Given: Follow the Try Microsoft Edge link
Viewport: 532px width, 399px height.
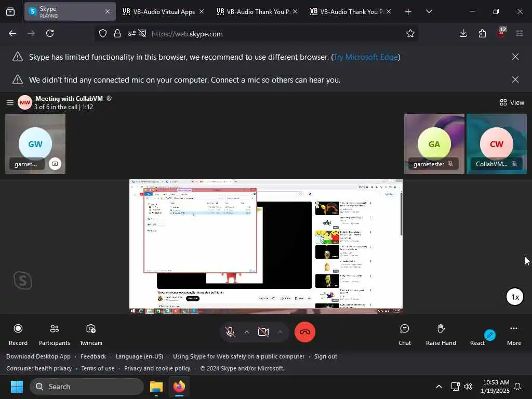Looking at the screenshot, I should pyautogui.click(x=366, y=57).
